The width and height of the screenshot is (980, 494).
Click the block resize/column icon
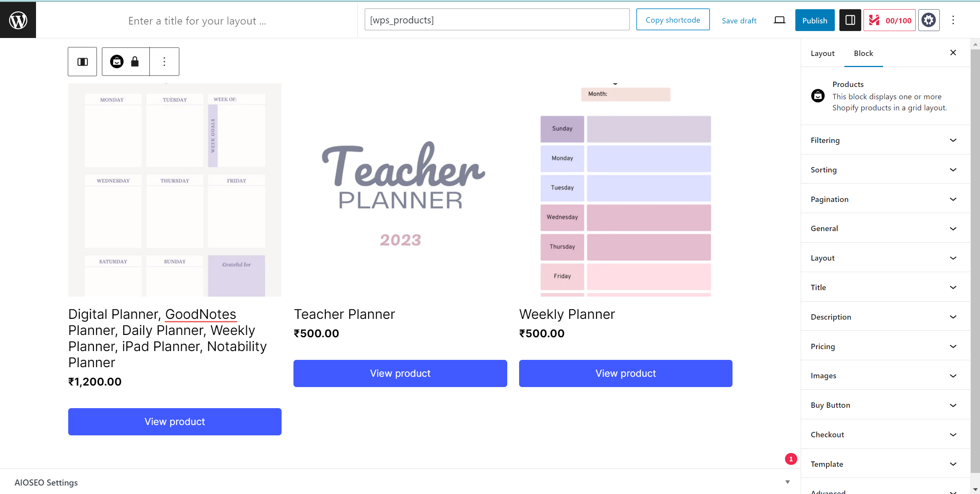[x=82, y=61]
